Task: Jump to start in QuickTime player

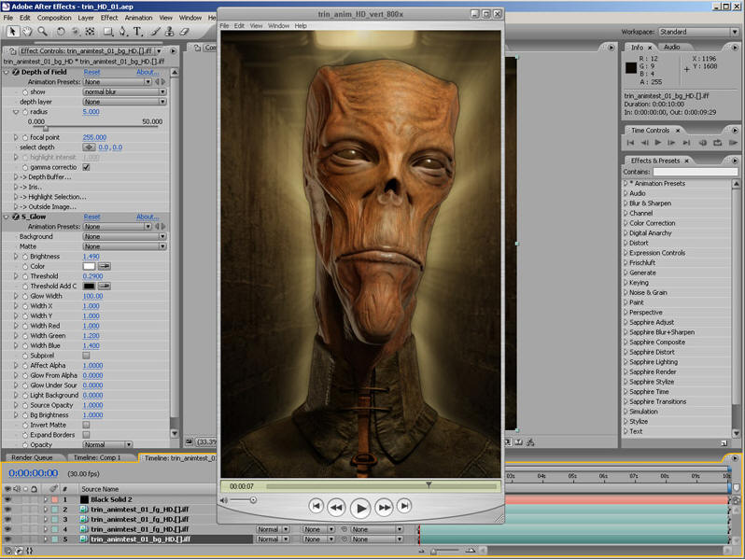Action: (x=316, y=506)
